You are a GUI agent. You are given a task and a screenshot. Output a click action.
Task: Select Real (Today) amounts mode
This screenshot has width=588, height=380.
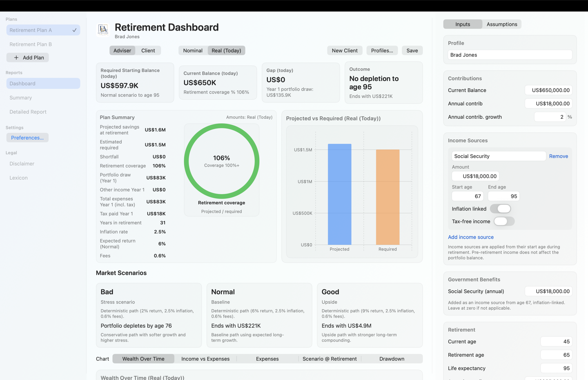226,51
